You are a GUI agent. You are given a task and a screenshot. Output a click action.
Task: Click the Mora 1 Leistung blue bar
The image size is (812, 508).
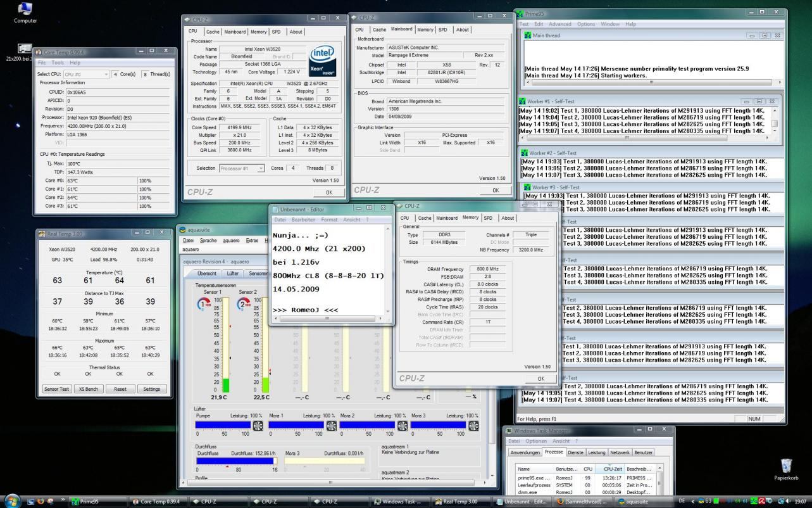[x=296, y=426]
